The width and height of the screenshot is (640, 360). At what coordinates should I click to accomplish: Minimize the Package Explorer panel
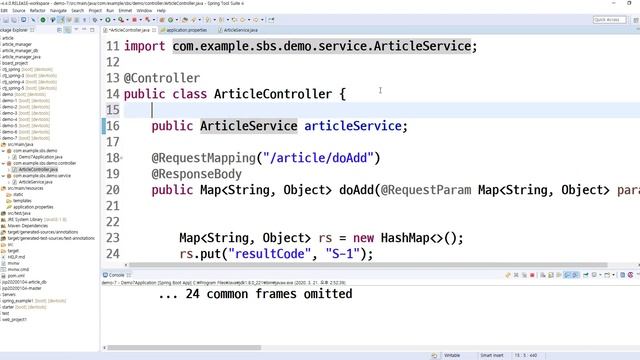(x=84, y=30)
